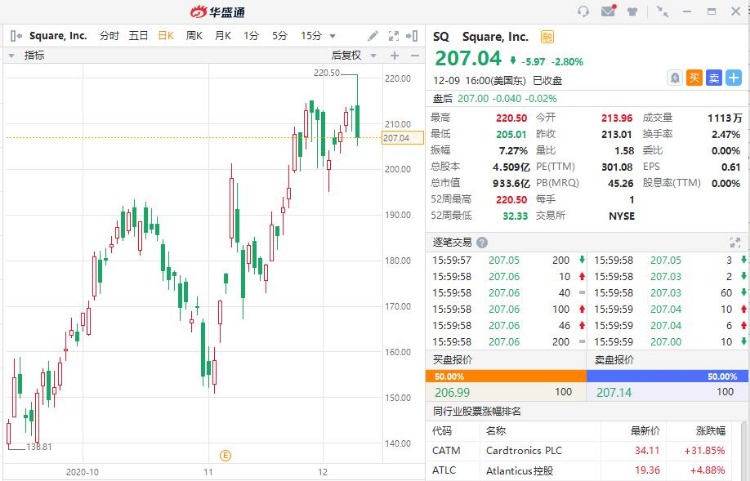The width and height of the screenshot is (750, 481).
Task: Switch to 15分 fifteen-minute chart
Action: [311, 36]
